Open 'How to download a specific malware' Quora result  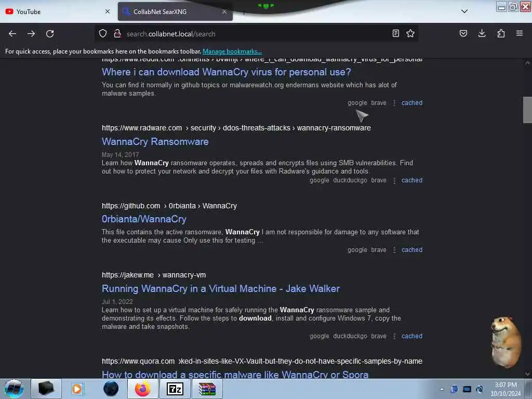[235, 375]
